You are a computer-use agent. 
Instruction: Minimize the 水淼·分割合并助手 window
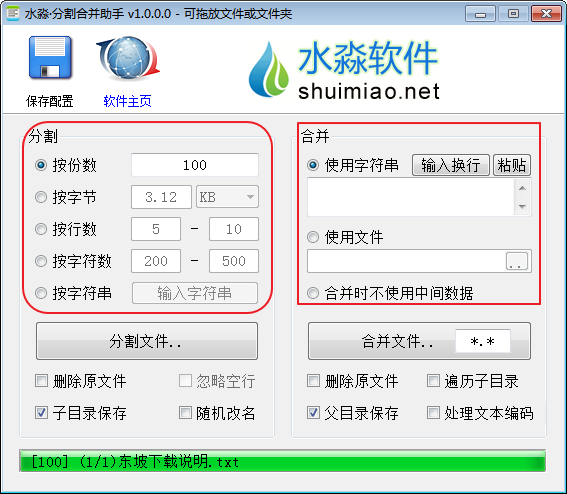480,14
